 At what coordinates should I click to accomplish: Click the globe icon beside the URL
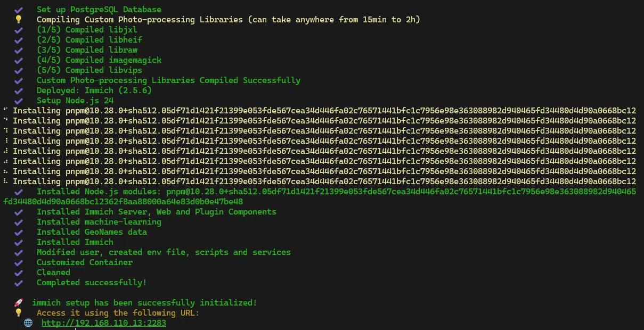coord(28,323)
